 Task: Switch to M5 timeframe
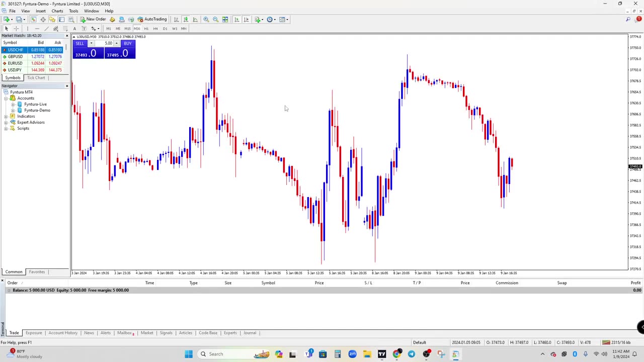[x=118, y=28]
